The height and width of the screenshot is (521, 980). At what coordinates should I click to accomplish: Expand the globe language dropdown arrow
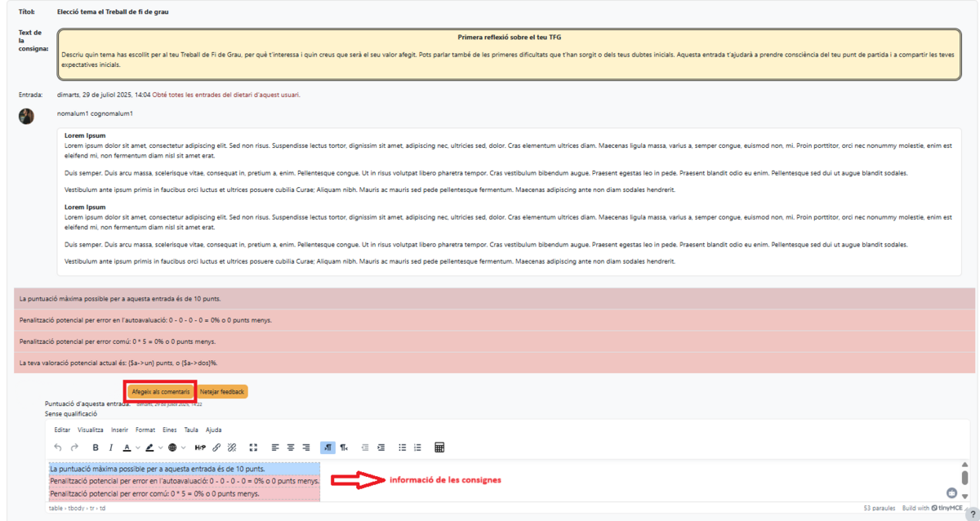click(183, 448)
